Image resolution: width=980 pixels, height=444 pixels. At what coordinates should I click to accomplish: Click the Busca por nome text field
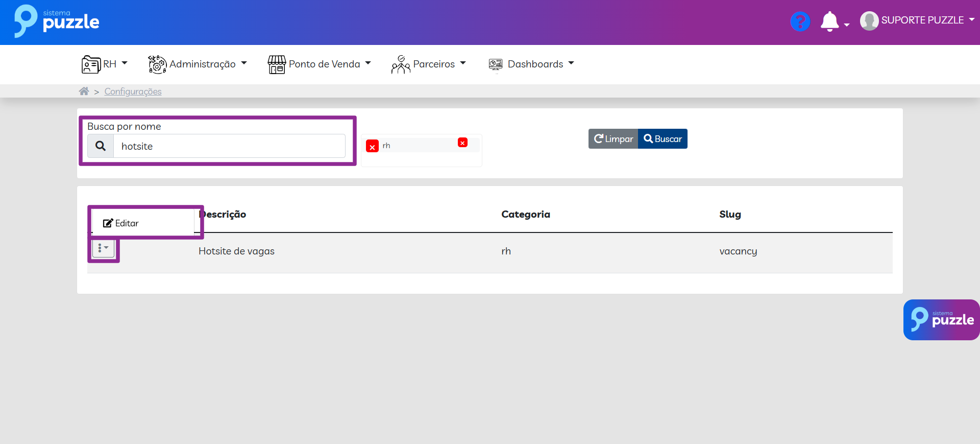coord(229,146)
